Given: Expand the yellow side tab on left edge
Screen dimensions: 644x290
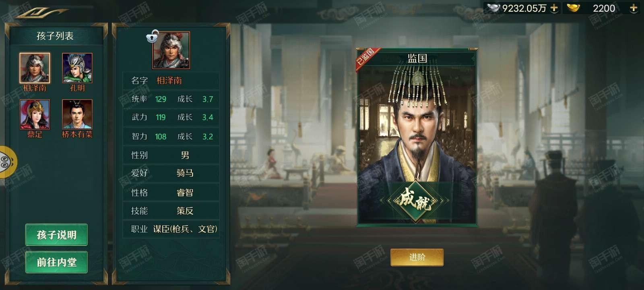Looking at the screenshot, I should coord(7,162).
